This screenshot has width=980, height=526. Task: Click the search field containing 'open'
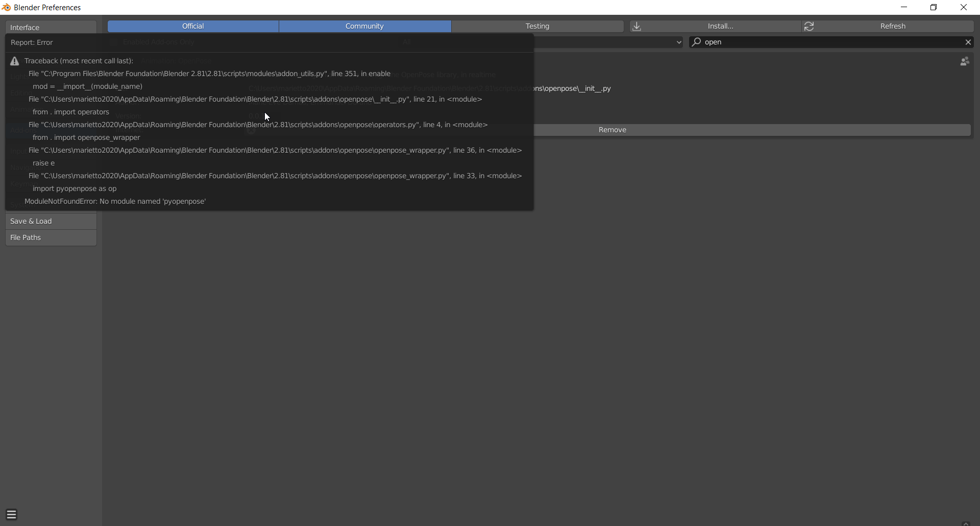pos(831,42)
